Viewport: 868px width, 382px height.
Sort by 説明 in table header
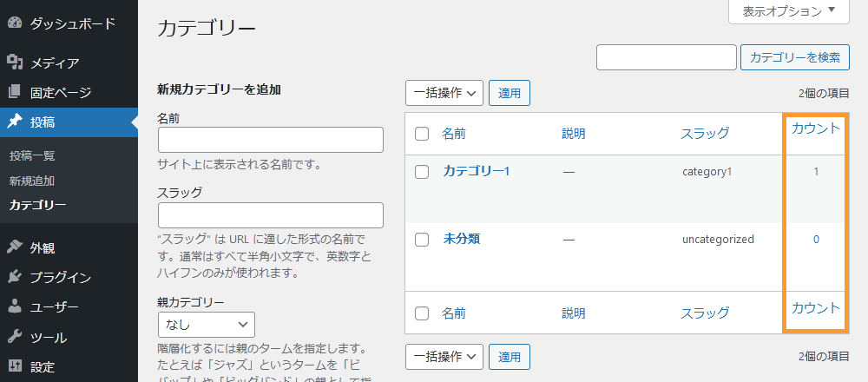point(574,134)
